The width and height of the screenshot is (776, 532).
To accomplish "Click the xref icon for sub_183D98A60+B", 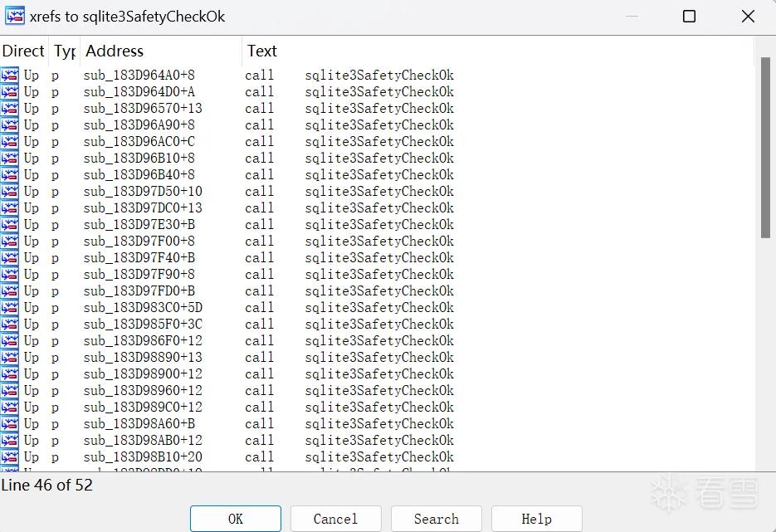I will [10, 423].
